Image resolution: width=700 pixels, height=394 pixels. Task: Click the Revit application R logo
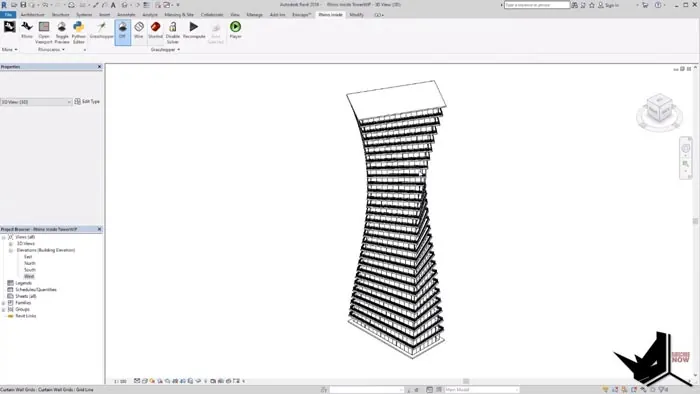(x=4, y=5)
